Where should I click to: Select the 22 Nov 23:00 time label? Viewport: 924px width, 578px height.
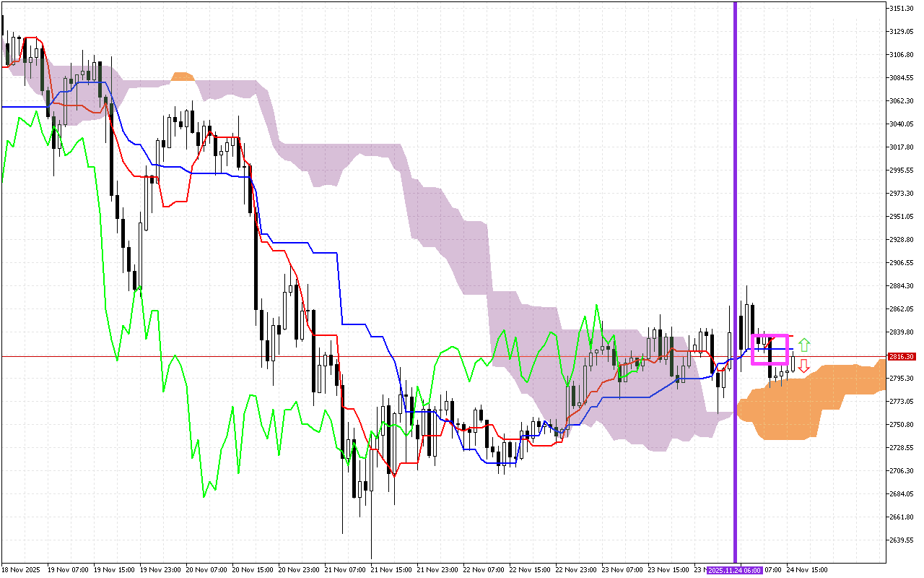(577, 569)
